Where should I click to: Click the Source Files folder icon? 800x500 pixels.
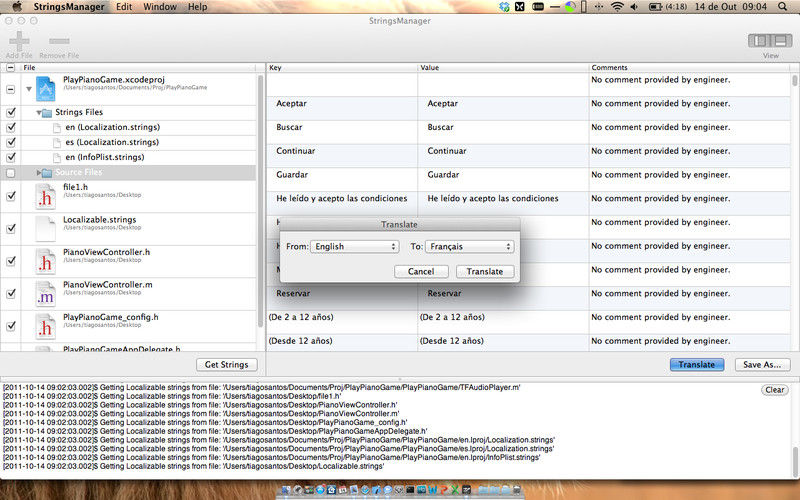tap(46, 173)
